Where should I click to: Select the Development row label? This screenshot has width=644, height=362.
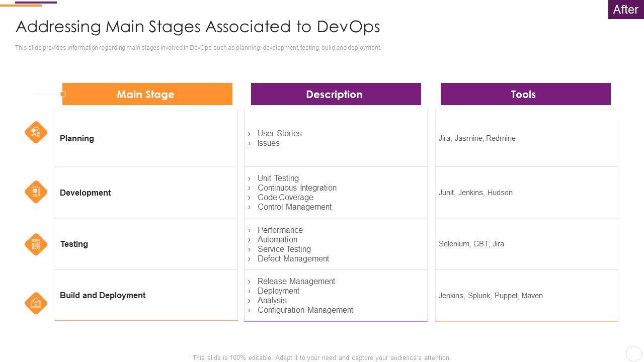[86, 193]
